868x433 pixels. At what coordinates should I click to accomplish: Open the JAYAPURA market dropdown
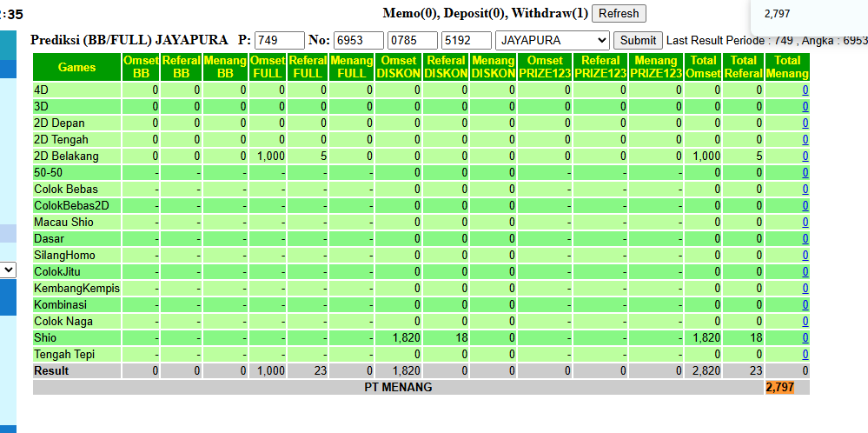coord(552,40)
